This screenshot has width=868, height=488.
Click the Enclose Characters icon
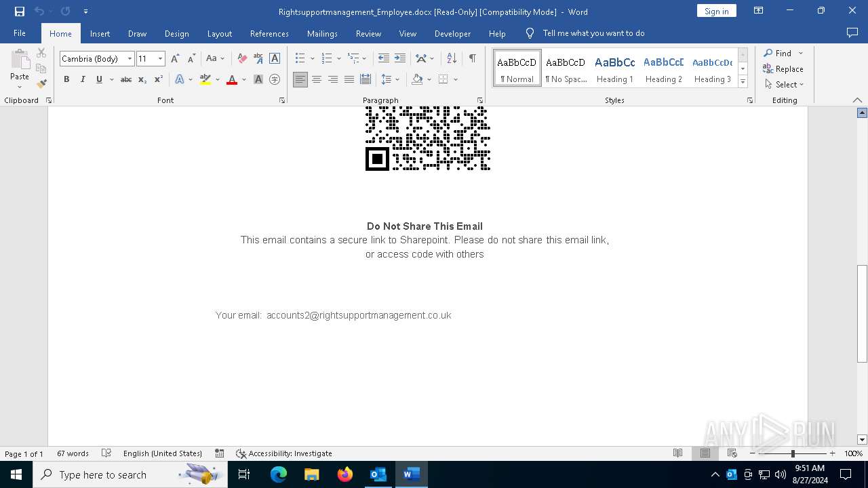coord(275,79)
